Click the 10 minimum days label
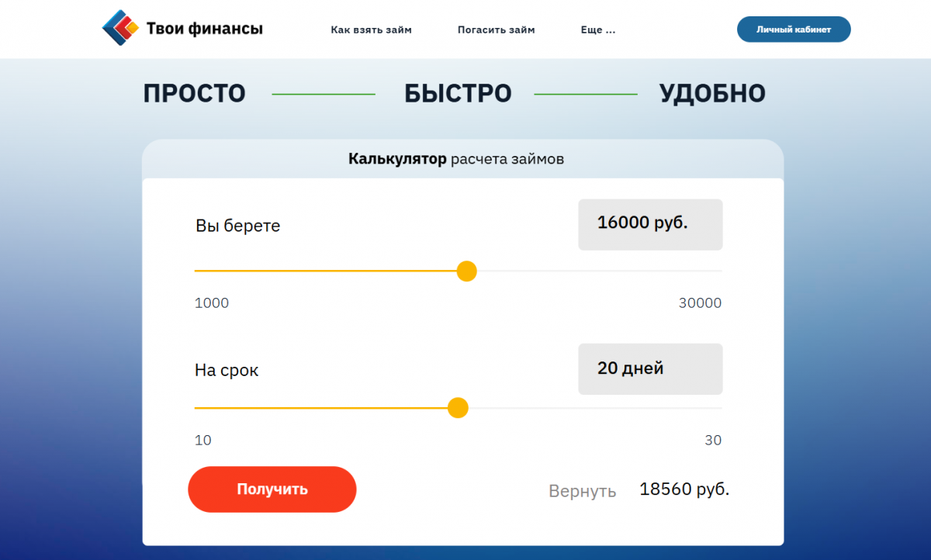 pyautogui.click(x=203, y=441)
